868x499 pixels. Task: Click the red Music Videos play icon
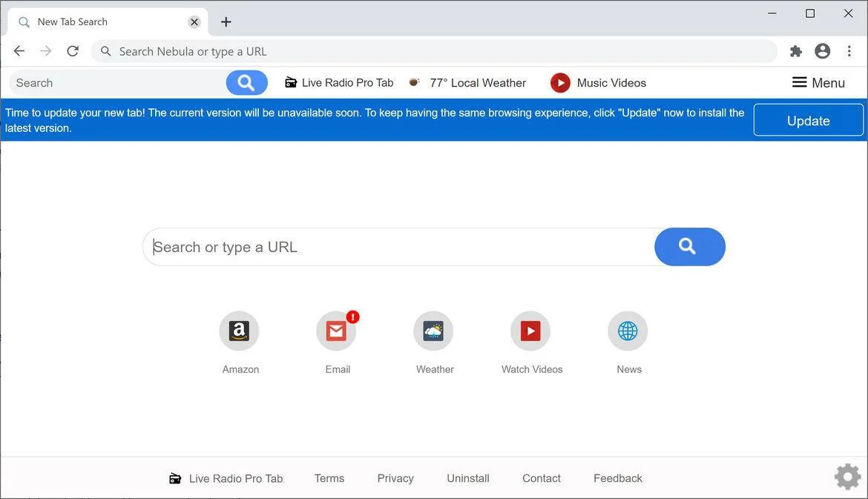(x=560, y=83)
